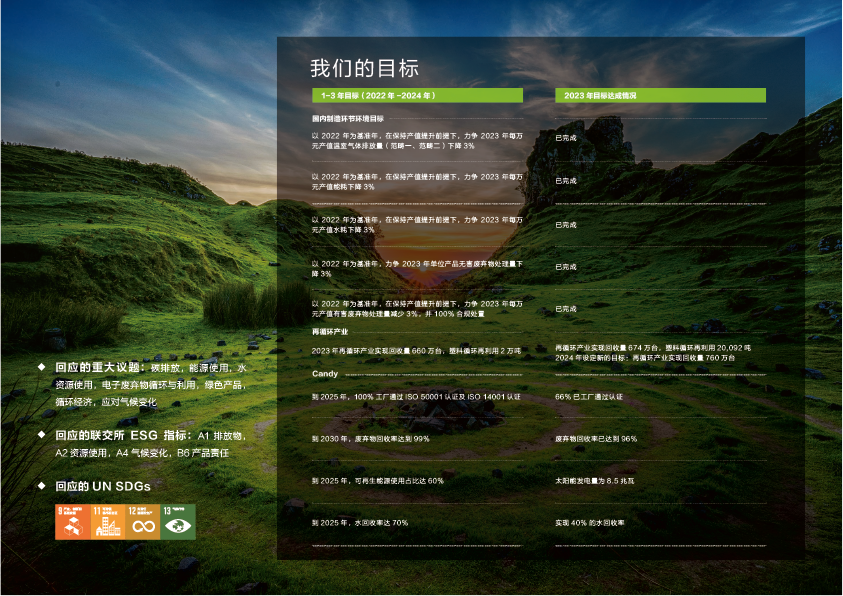
Task: Click the SDG 11 sustainable cities icon
Action: 108,521
